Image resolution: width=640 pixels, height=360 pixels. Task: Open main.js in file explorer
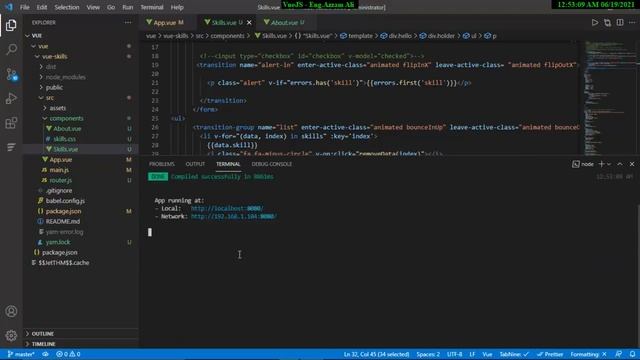[59, 170]
